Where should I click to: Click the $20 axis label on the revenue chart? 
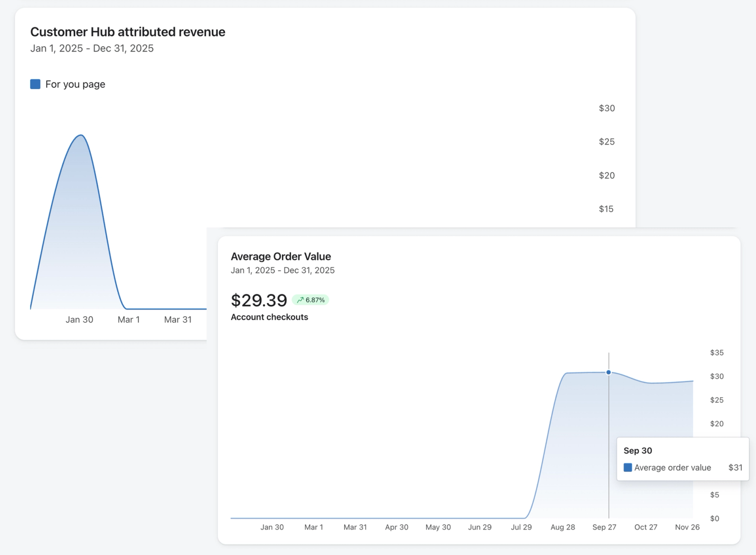tap(607, 175)
